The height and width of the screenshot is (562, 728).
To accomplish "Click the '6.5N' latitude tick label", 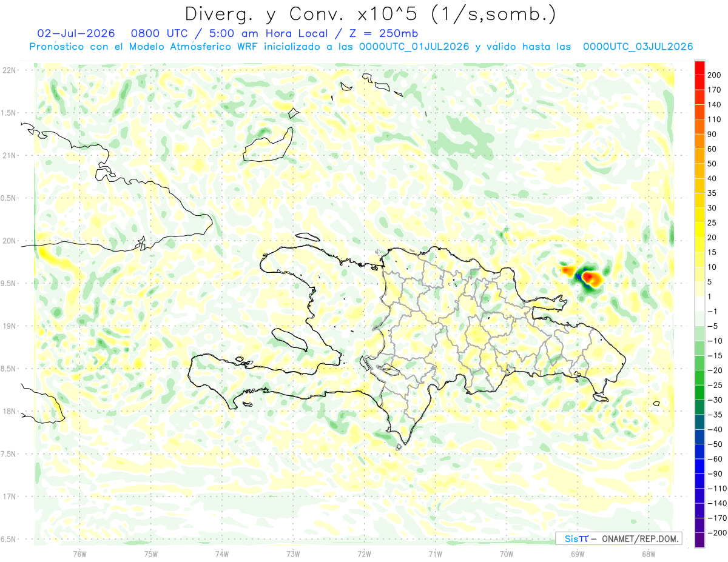I will pyautogui.click(x=8, y=539).
